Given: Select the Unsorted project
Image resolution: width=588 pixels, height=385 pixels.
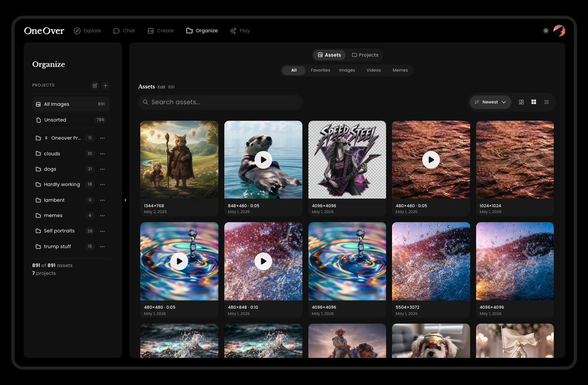Looking at the screenshot, I should click(71, 120).
